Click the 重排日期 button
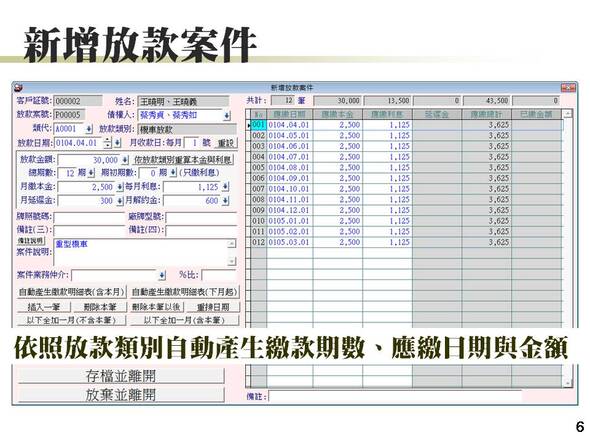590x443 pixels. [x=213, y=307]
